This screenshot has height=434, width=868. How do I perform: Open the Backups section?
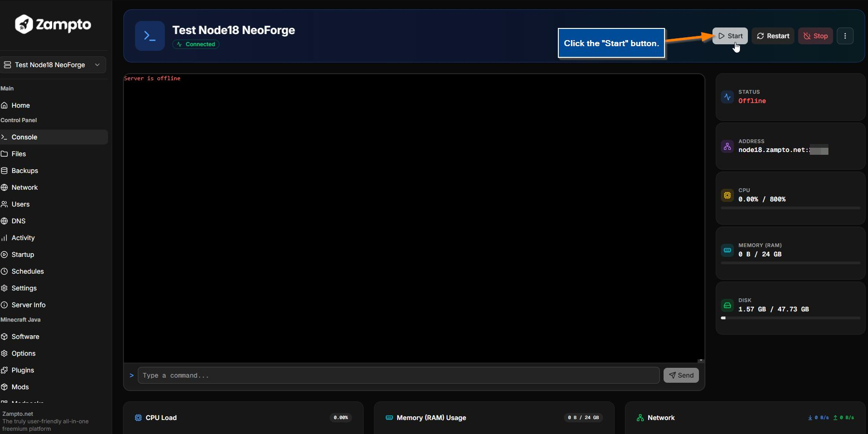(x=54, y=171)
